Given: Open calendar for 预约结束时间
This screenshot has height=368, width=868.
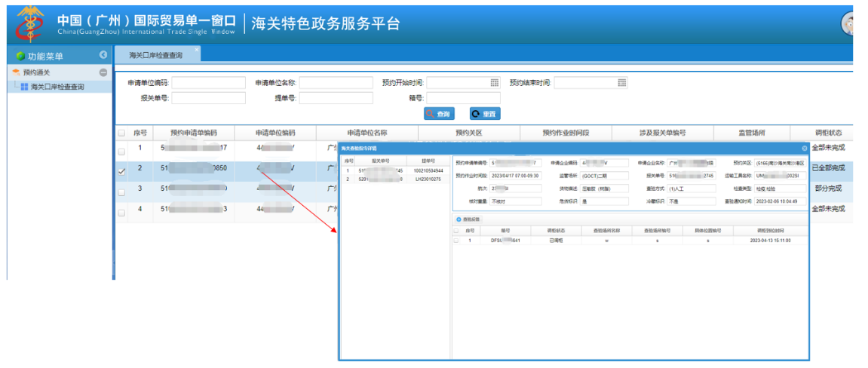Looking at the screenshot, I should (621, 83).
